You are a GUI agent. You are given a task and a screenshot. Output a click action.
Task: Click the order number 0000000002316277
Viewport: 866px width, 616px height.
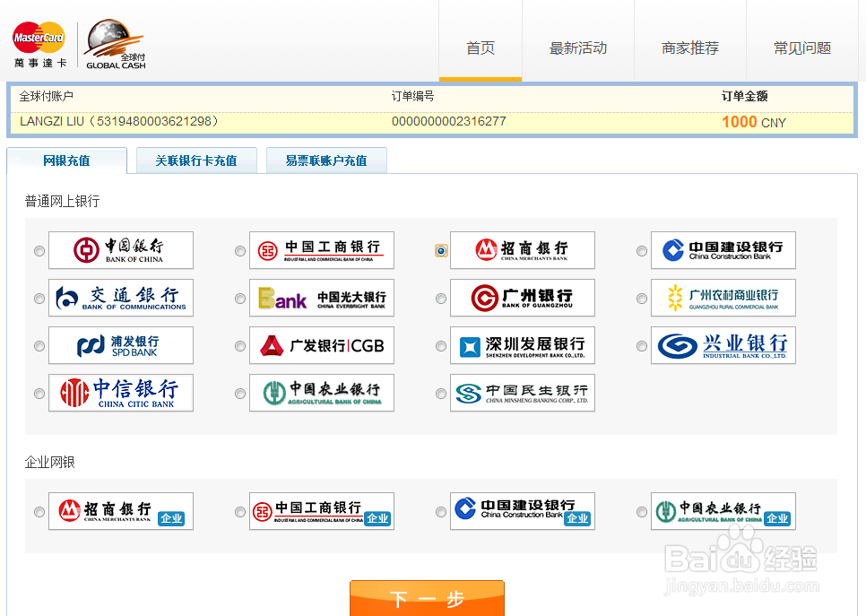448,122
